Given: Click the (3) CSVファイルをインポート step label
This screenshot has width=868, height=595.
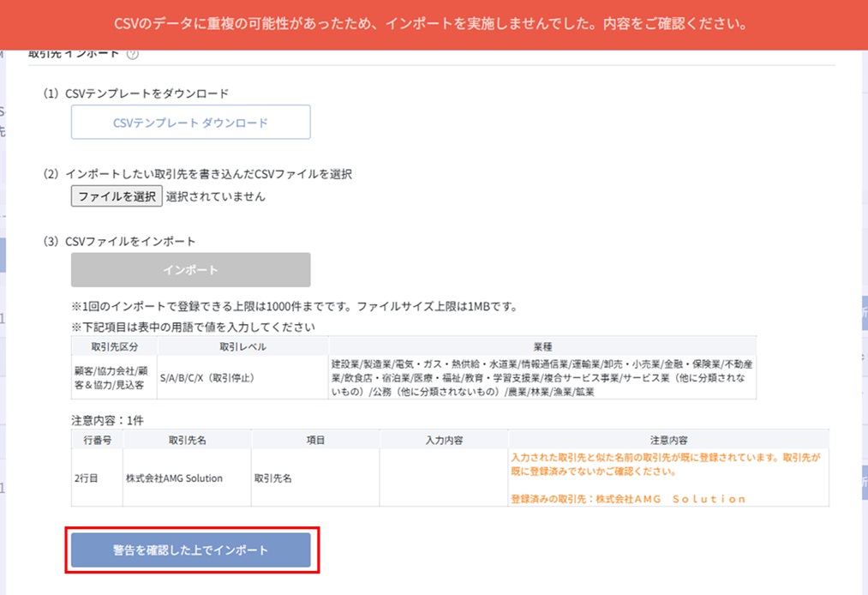Looking at the screenshot, I should (119, 241).
